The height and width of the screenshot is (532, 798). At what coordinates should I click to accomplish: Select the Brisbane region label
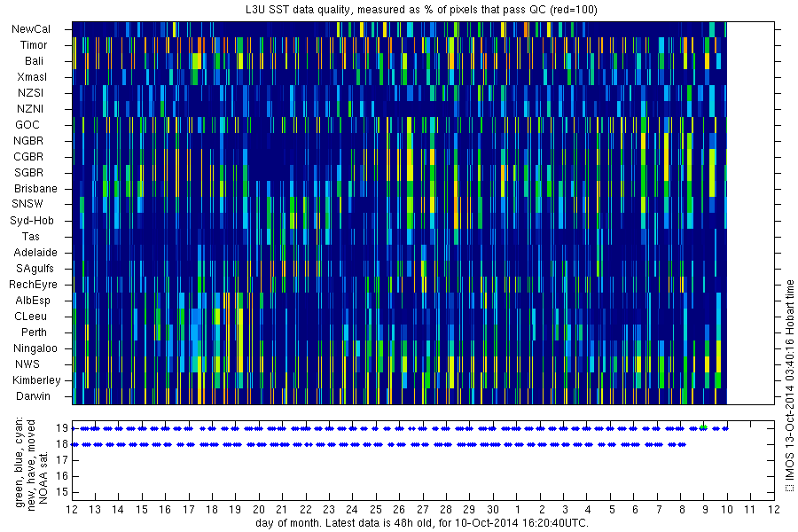[x=35, y=188]
